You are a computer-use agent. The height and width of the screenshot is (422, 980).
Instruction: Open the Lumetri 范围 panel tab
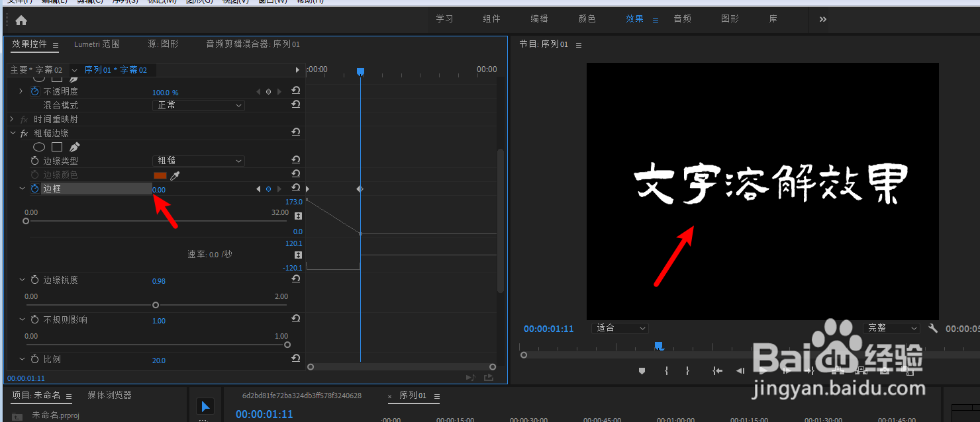[x=97, y=44]
